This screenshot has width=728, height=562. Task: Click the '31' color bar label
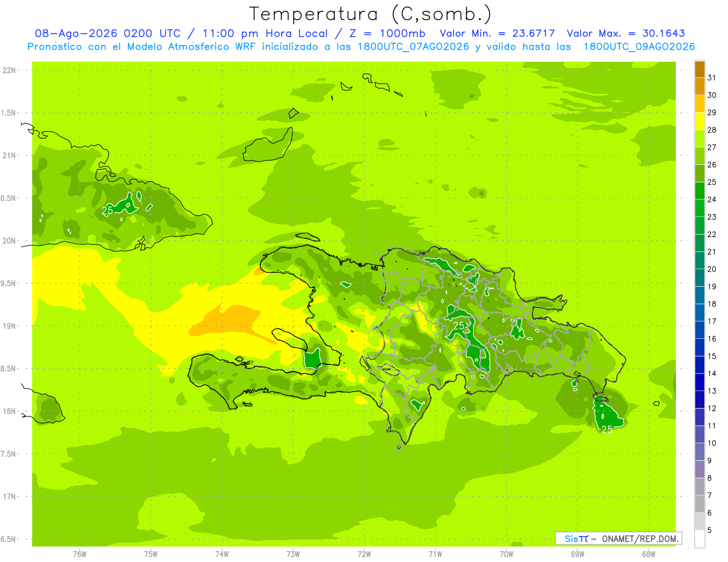[712, 78]
